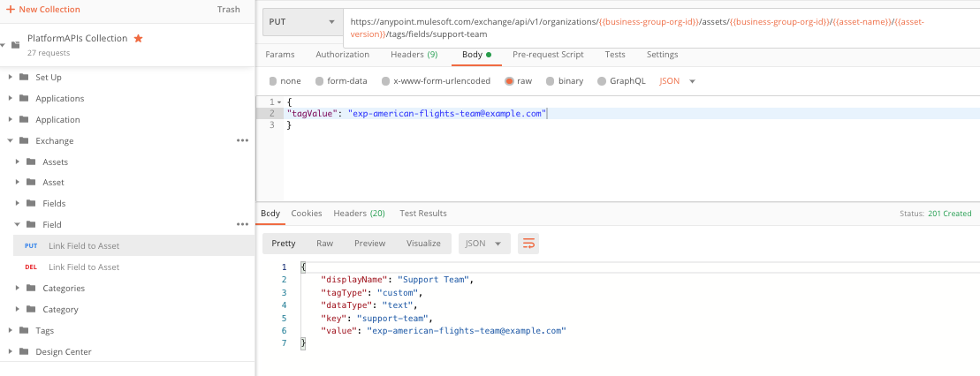Open the PUT HTTP method dropdown
The width and height of the screenshot is (980, 376).
tap(302, 22)
